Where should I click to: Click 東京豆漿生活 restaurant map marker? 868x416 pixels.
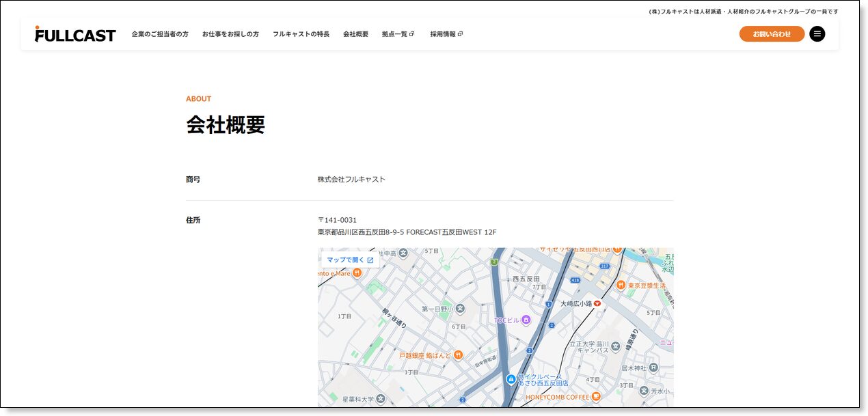pyautogui.click(x=621, y=285)
